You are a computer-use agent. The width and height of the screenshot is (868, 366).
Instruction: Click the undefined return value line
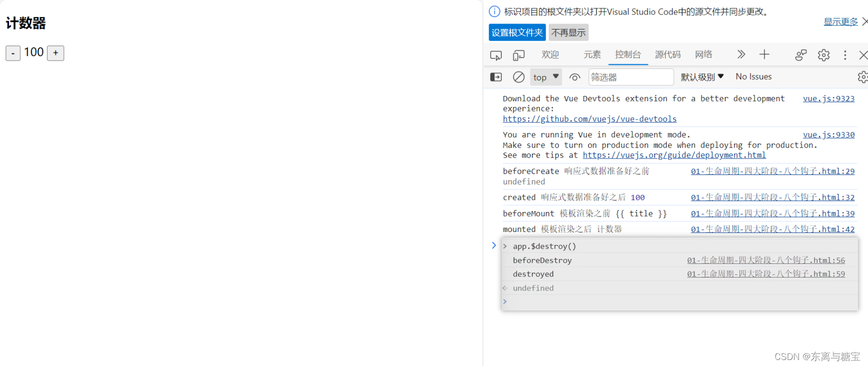click(x=533, y=288)
